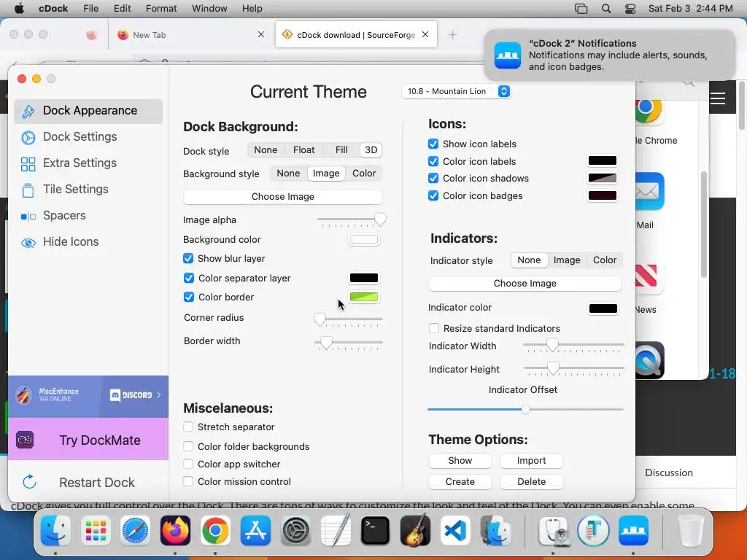747x560 pixels.
Task: Click the Import theme button
Action: 532,461
